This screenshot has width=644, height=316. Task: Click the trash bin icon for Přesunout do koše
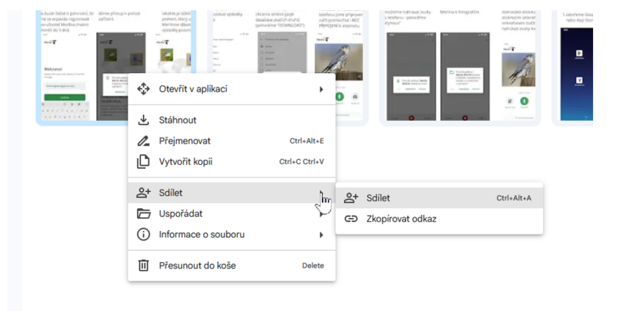click(x=143, y=266)
